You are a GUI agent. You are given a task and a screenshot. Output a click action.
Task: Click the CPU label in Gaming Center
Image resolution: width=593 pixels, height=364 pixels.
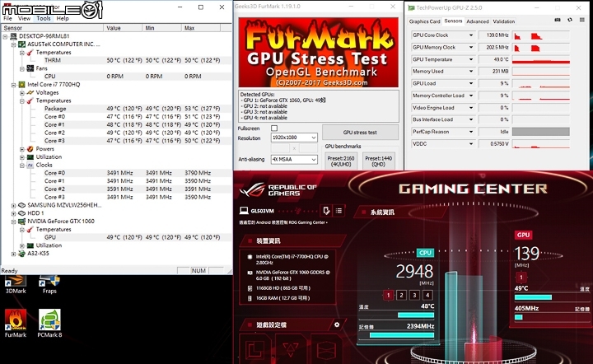425,253
